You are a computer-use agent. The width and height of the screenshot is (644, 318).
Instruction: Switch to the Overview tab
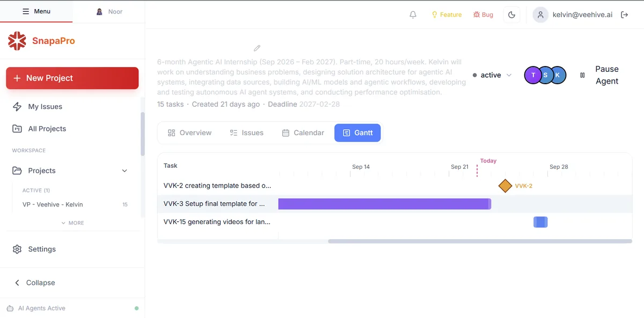pyautogui.click(x=189, y=132)
